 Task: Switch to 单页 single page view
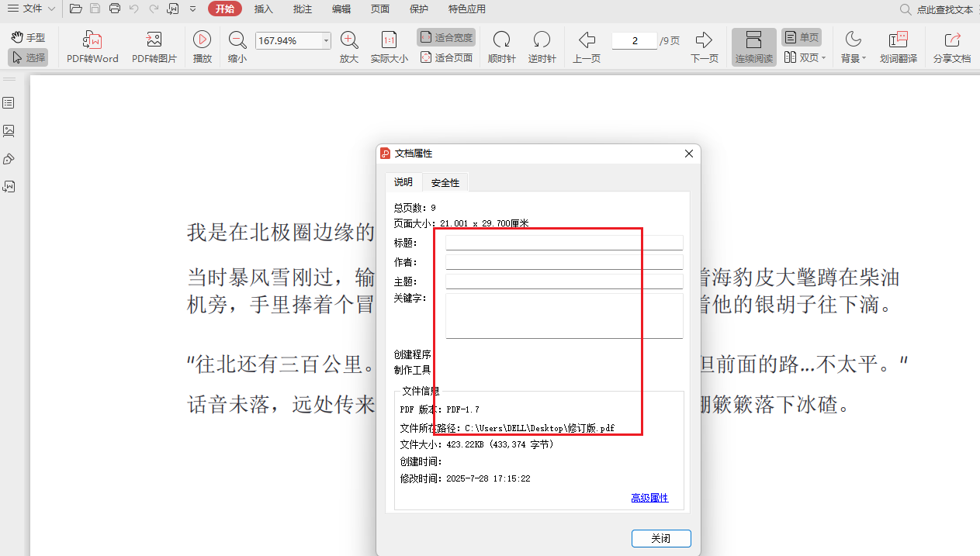802,36
